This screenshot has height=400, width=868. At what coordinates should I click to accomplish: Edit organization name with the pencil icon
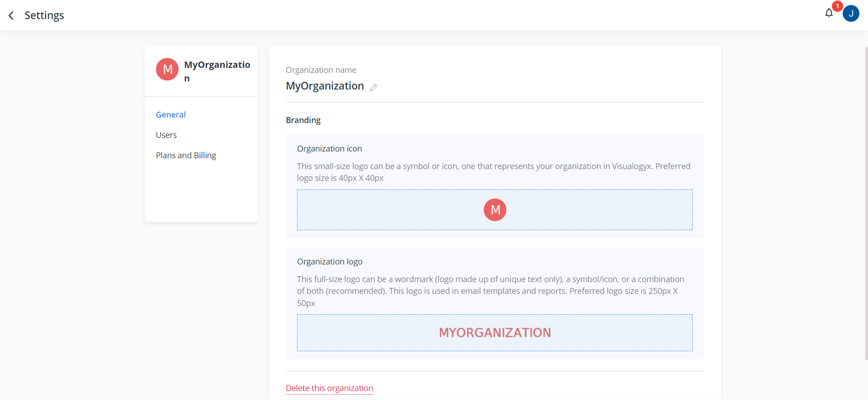373,87
